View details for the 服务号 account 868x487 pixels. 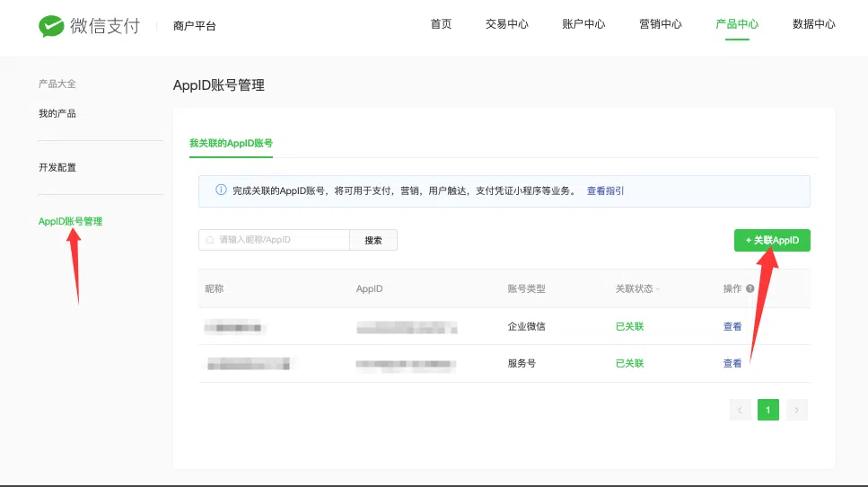point(732,363)
